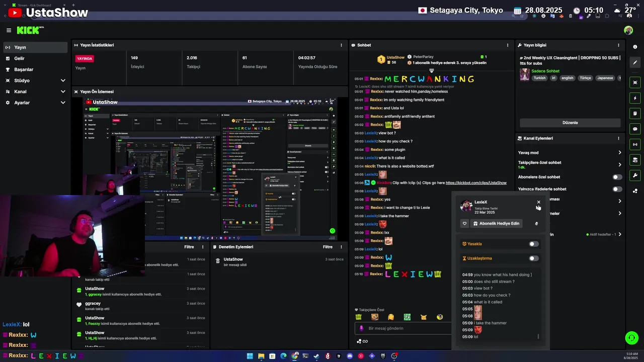This screenshot has height=362, width=644.
Task: Open Yayın bilgisi panel three-dot menu
Action: tap(618, 45)
